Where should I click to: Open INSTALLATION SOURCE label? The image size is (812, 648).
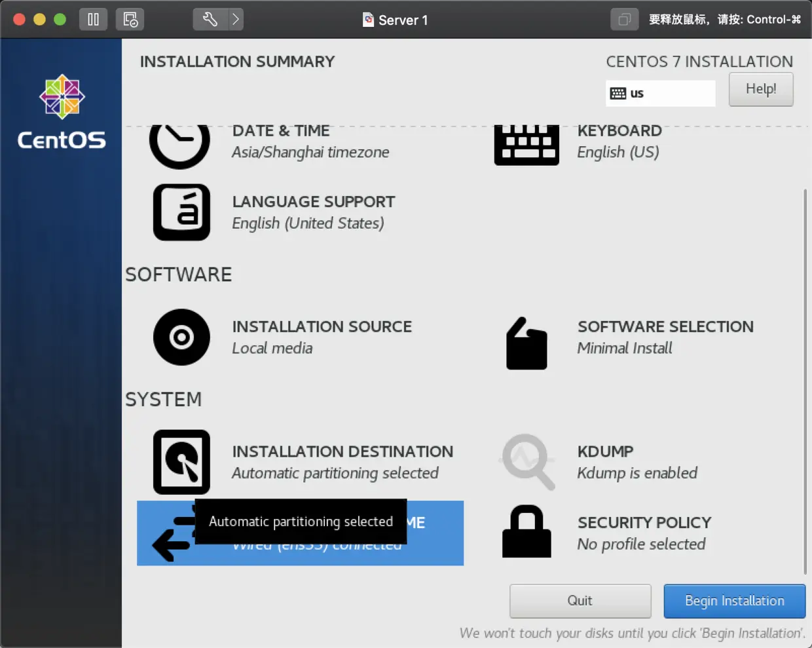coord(322,326)
